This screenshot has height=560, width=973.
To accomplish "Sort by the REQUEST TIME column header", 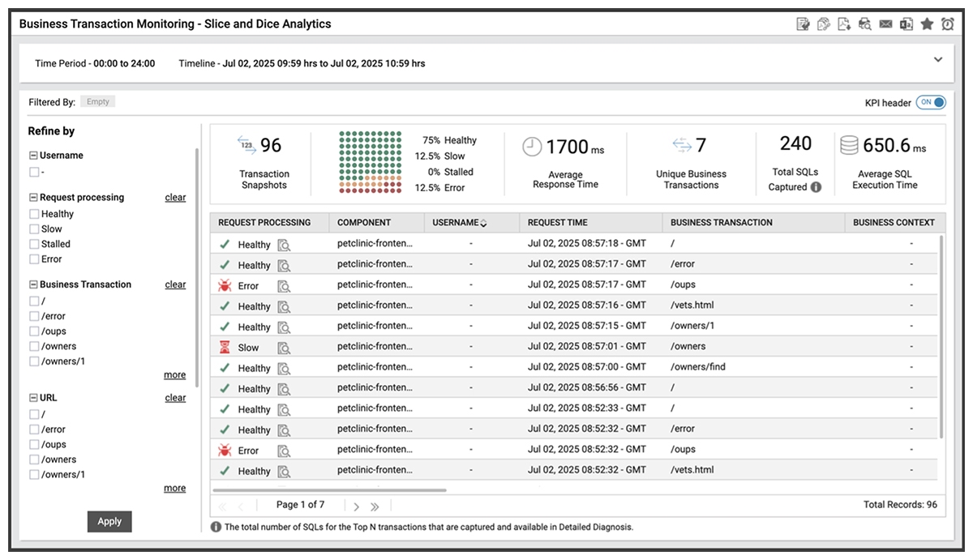I will tap(557, 222).
